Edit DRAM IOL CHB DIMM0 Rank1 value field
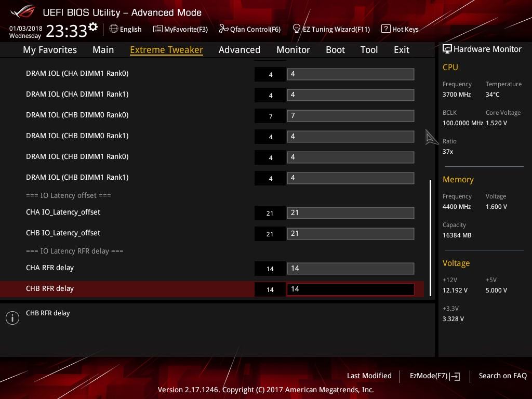Image resolution: width=532 pixels, height=399 pixels. (x=351, y=137)
